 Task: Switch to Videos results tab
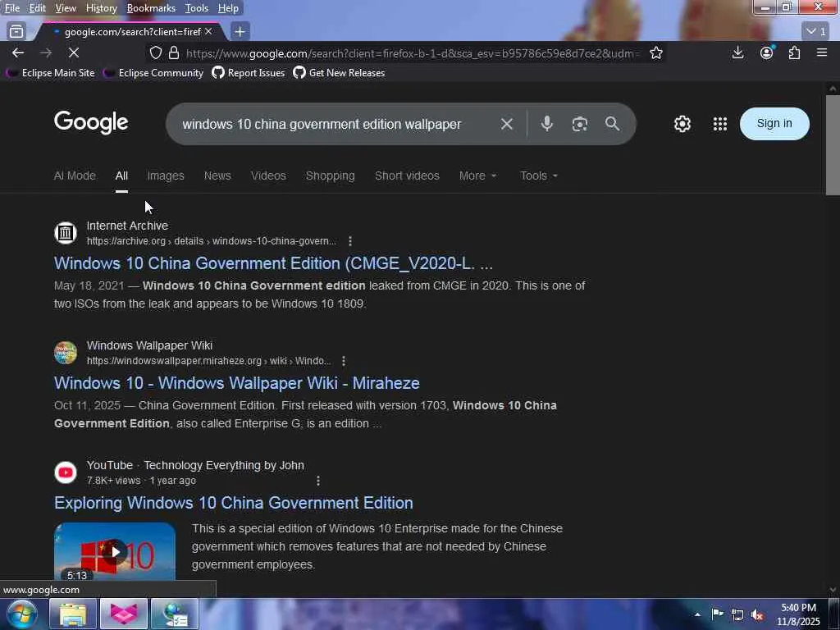[268, 176]
